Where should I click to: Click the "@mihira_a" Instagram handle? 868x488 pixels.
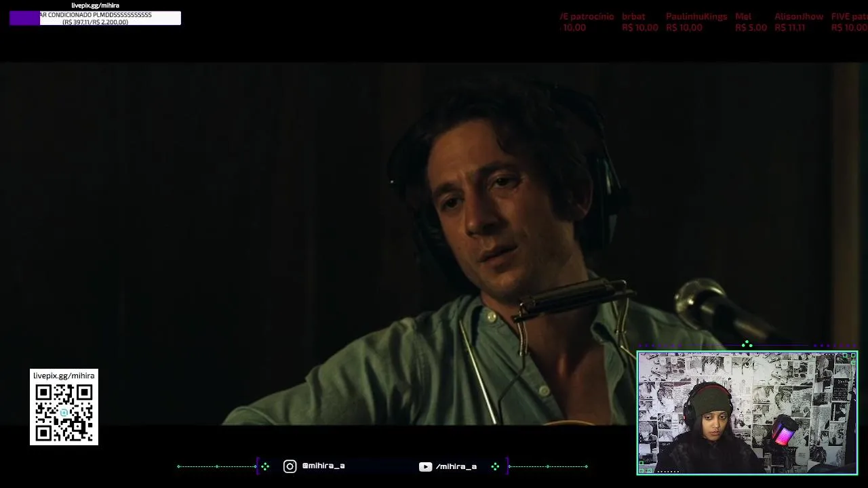click(x=323, y=466)
